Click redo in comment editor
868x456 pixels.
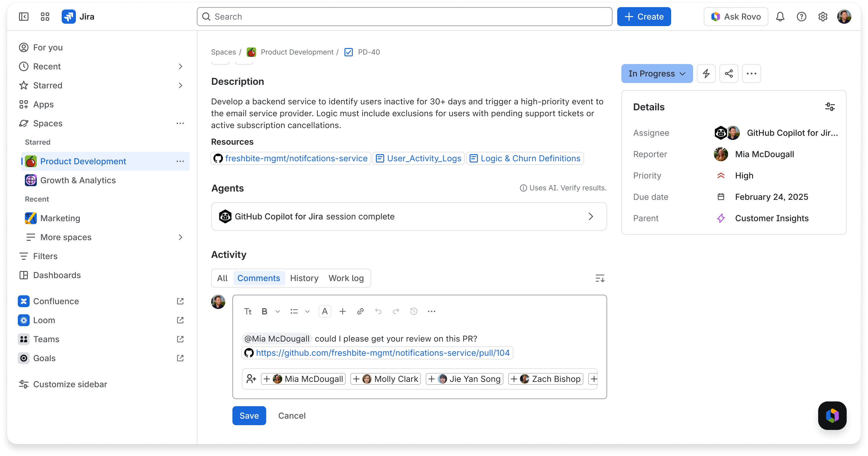(396, 311)
